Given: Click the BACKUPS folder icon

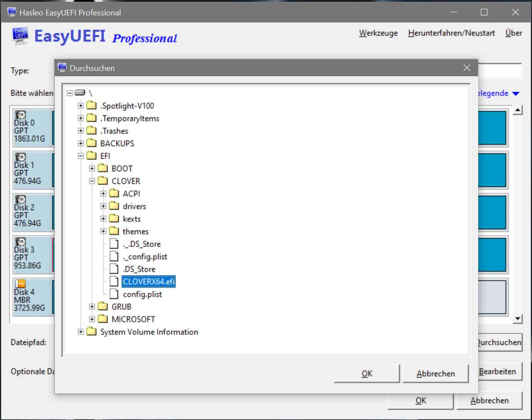Looking at the screenshot, I should (91, 143).
